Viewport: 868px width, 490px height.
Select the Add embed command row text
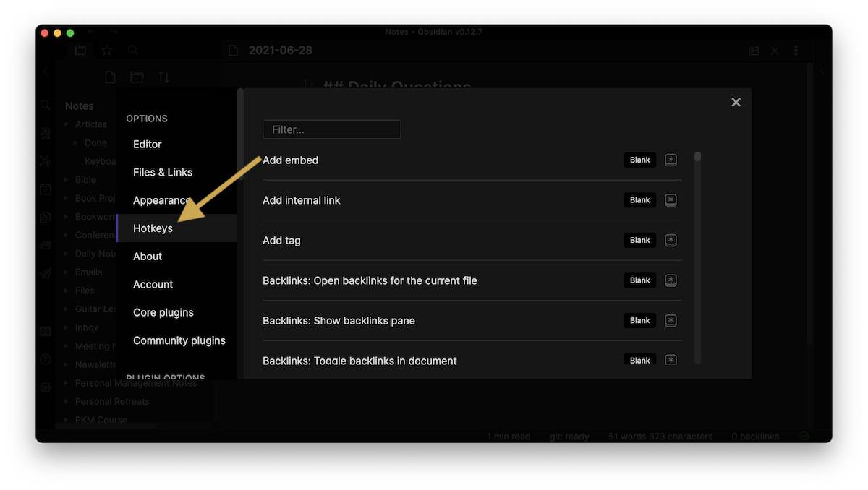click(290, 160)
